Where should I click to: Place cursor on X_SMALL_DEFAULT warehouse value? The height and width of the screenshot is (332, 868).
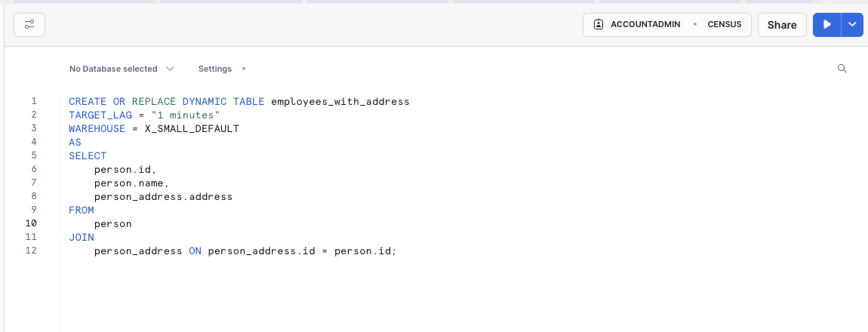(x=192, y=128)
